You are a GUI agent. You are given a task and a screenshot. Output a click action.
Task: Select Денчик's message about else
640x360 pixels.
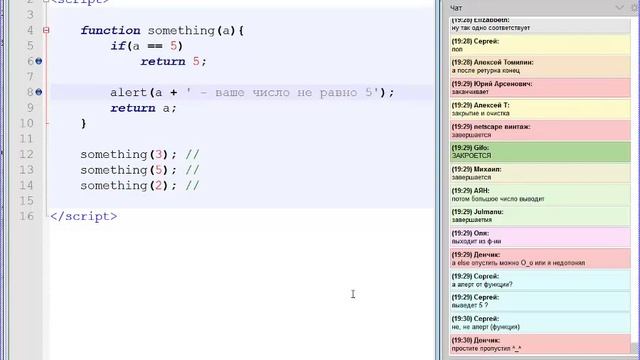(540, 258)
